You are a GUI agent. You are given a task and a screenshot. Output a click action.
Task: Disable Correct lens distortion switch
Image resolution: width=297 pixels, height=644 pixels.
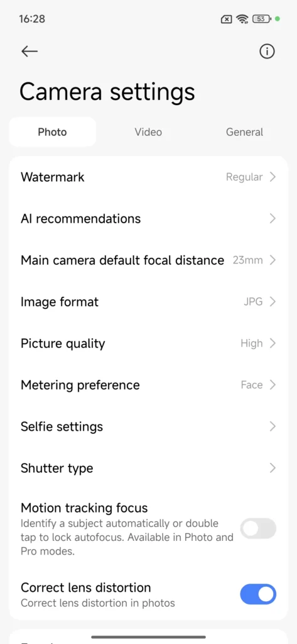(x=258, y=594)
